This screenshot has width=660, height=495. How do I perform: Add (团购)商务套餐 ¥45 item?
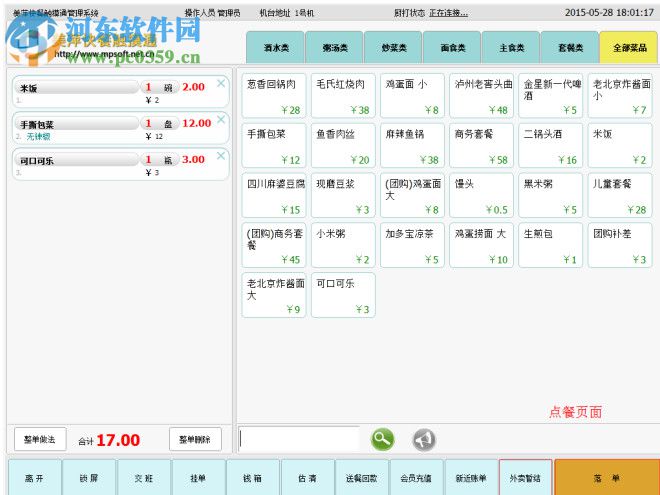click(274, 245)
